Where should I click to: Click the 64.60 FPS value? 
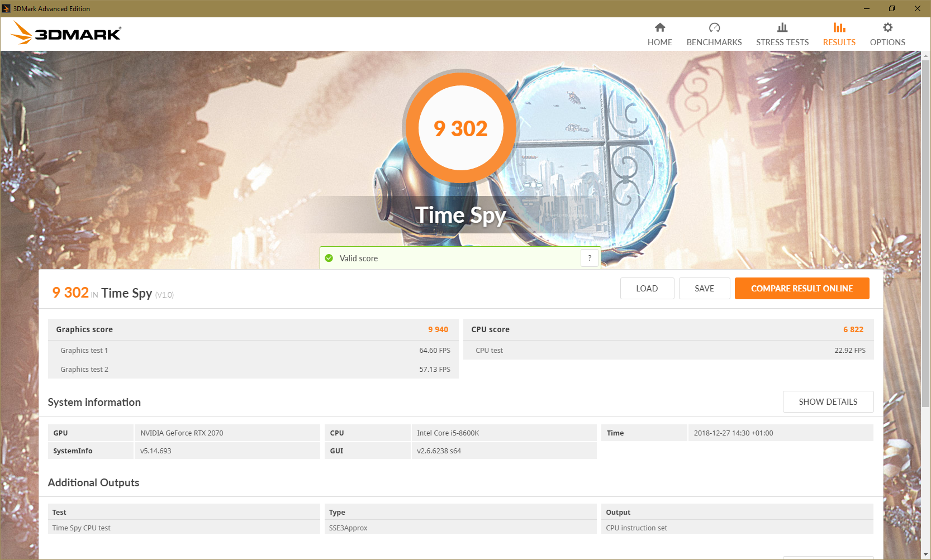click(x=435, y=351)
